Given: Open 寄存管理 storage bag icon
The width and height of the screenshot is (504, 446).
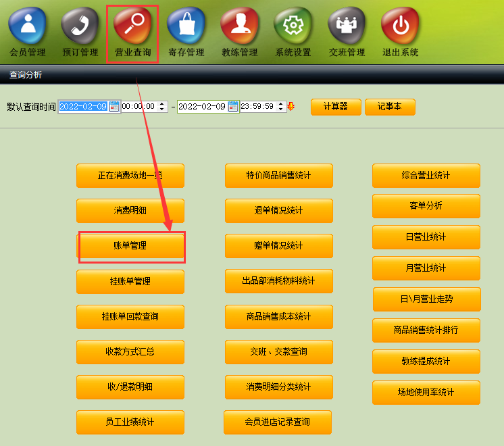Looking at the screenshot, I should pyautogui.click(x=186, y=26).
